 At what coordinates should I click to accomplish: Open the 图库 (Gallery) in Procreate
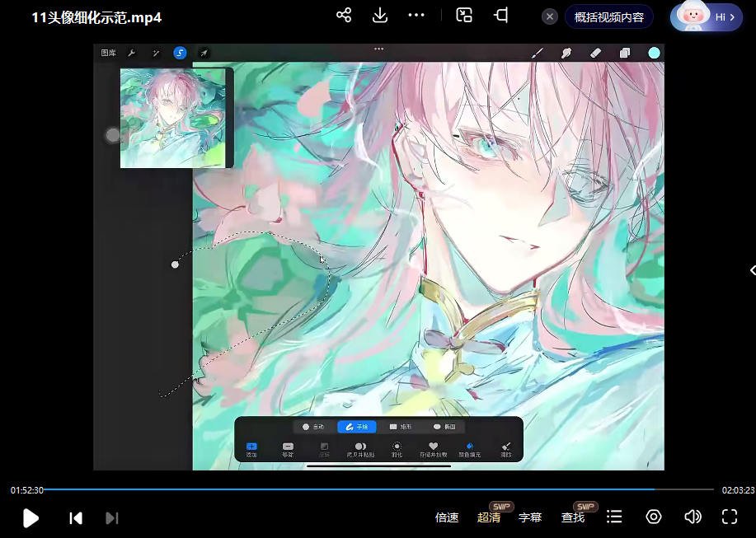click(x=108, y=53)
